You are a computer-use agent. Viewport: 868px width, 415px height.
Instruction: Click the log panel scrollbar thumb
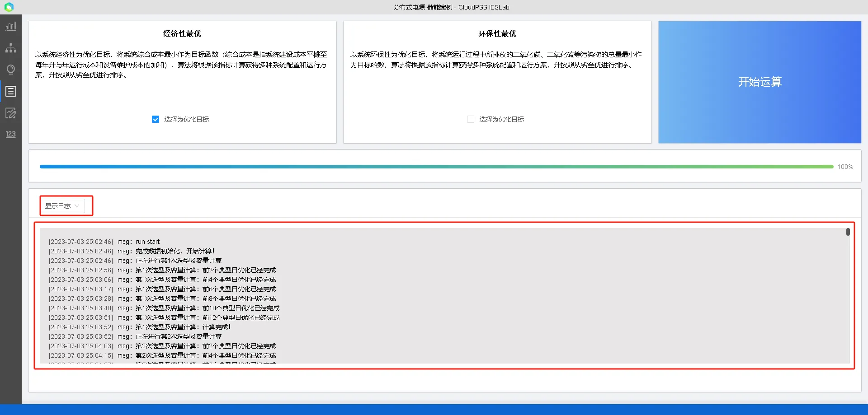point(848,232)
